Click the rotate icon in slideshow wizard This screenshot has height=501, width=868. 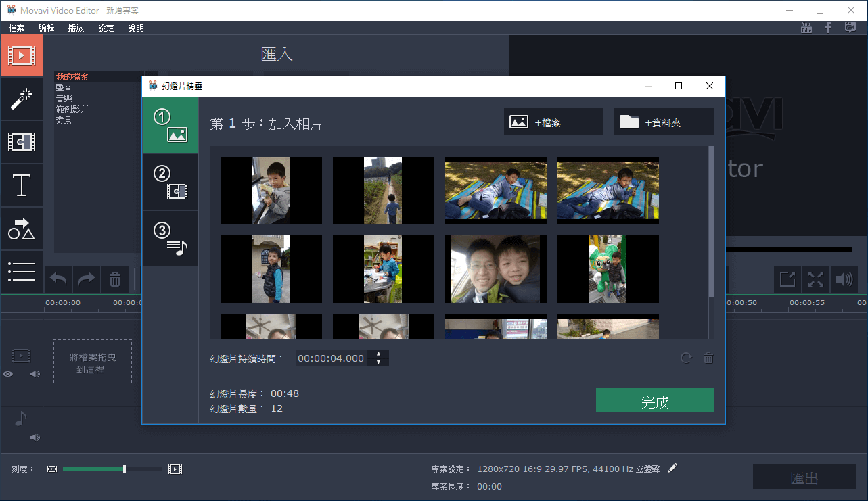point(686,358)
